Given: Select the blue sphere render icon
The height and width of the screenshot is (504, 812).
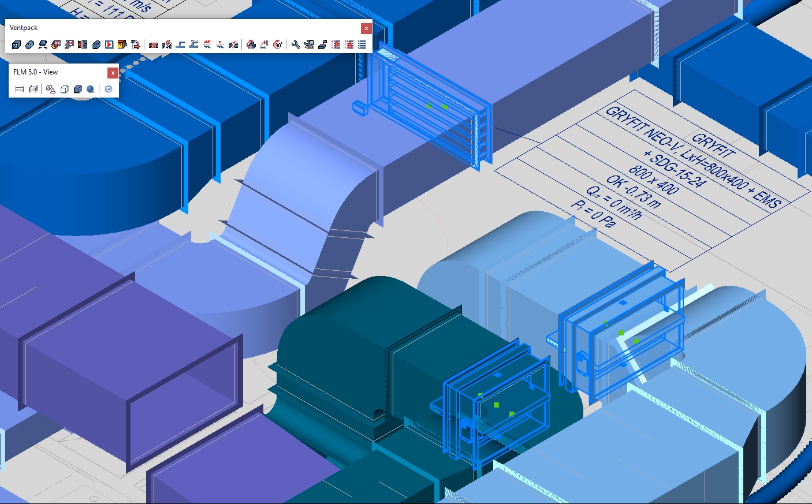Looking at the screenshot, I should (91, 89).
